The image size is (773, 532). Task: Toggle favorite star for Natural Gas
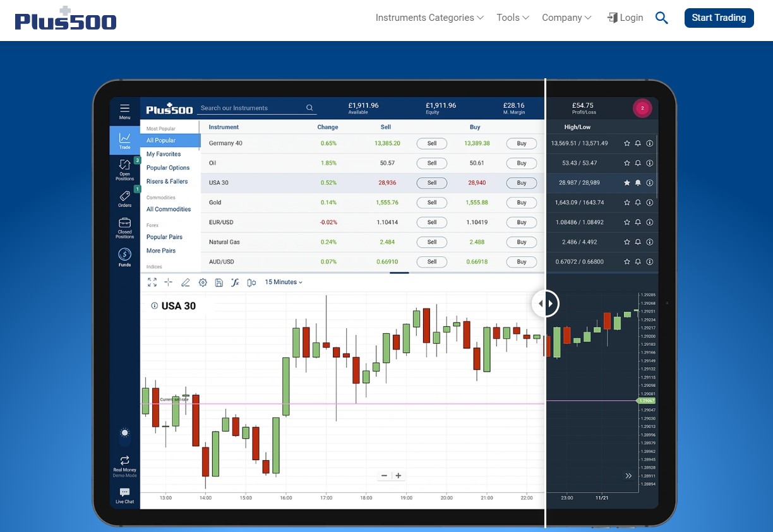click(627, 242)
